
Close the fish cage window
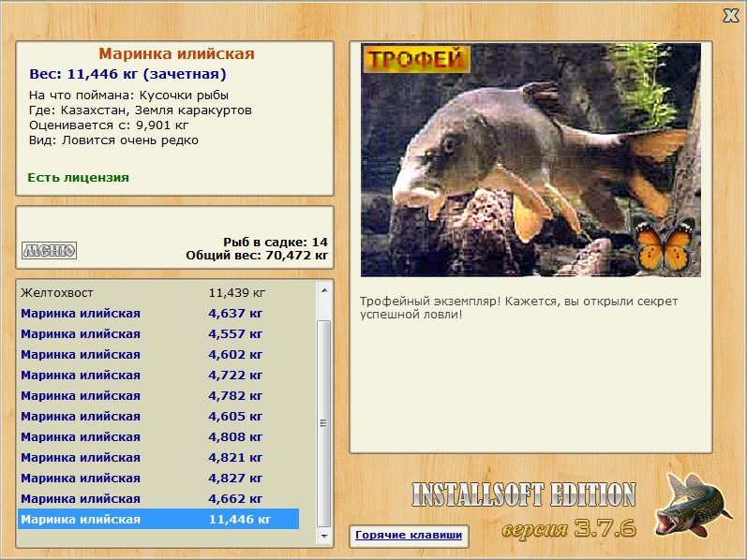[731, 16]
